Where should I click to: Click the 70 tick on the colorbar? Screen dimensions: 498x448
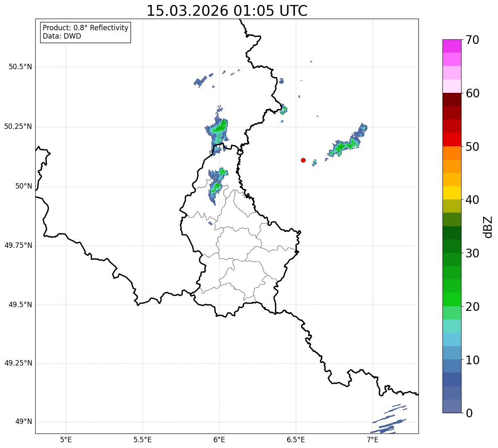click(x=472, y=40)
